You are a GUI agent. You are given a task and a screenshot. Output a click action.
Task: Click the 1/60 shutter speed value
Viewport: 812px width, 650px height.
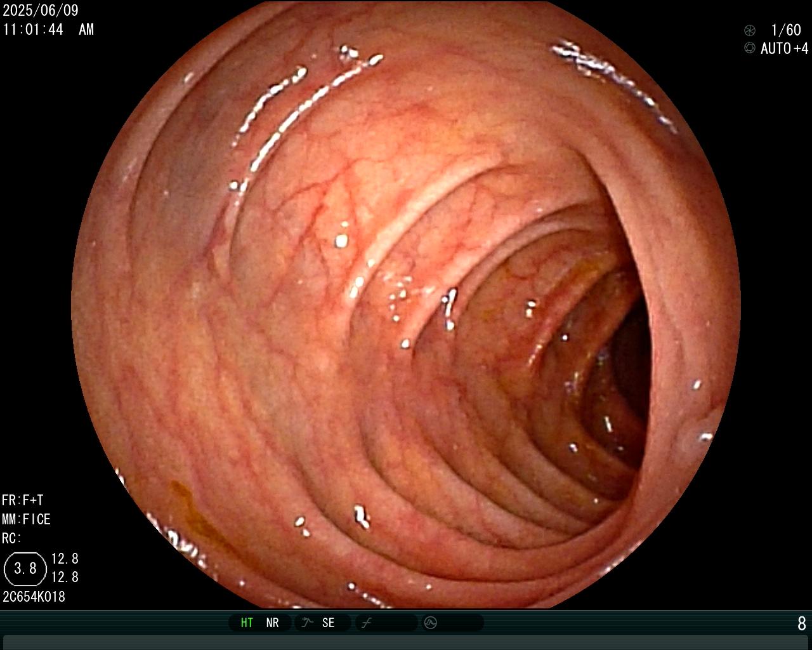point(786,30)
